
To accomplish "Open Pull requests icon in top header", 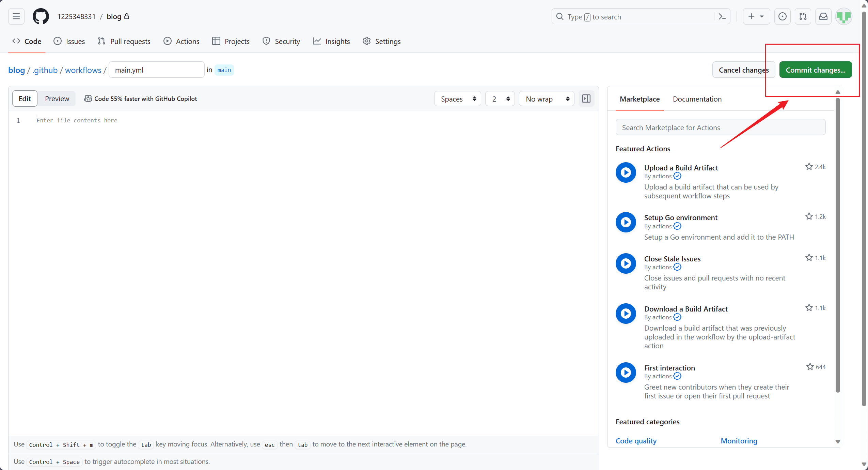I will click(x=803, y=16).
